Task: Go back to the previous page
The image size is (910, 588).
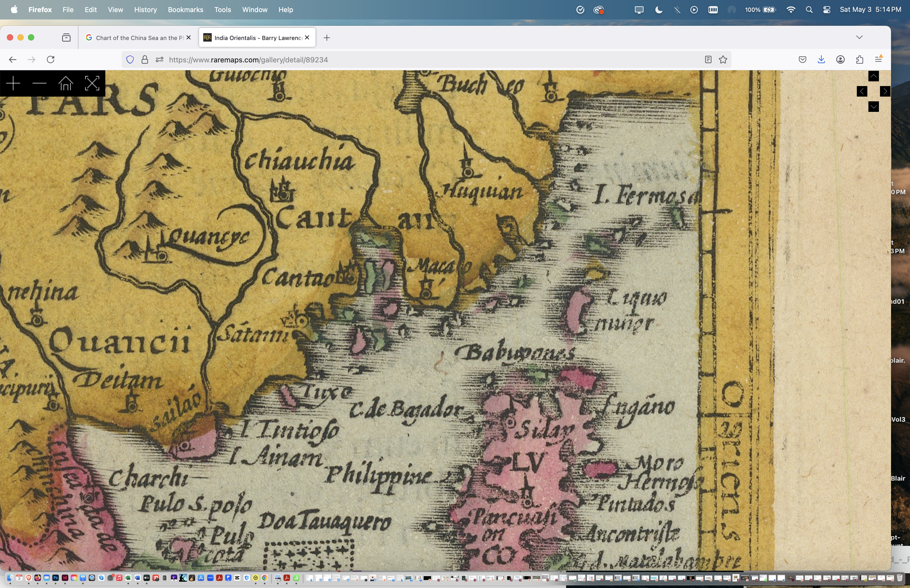Action: point(13,59)
